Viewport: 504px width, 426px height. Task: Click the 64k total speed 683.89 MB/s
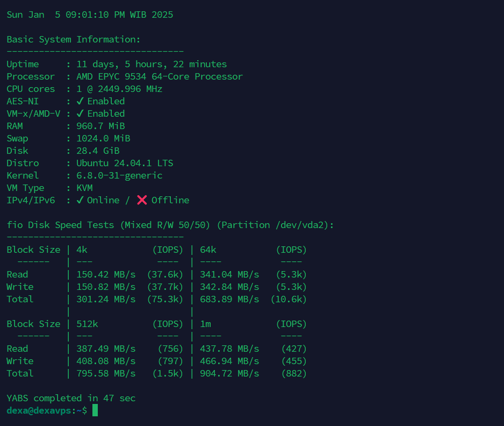point(229,299)
